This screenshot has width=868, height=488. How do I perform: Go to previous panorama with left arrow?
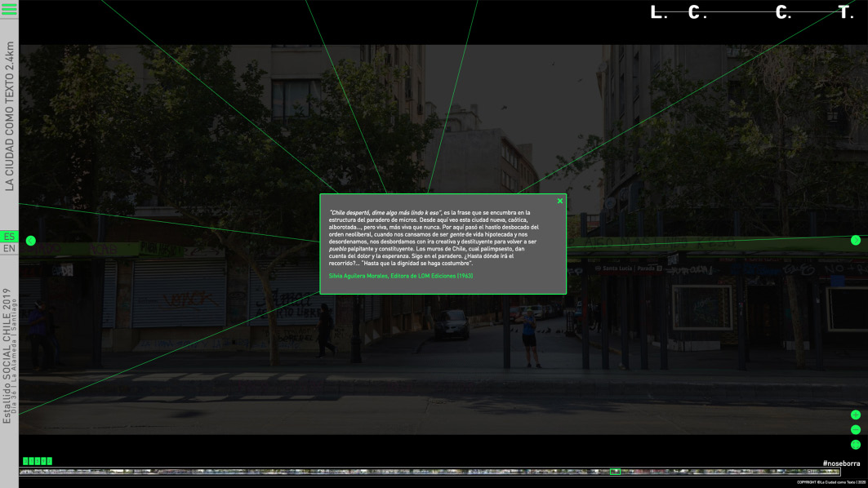tap(31, 241)
